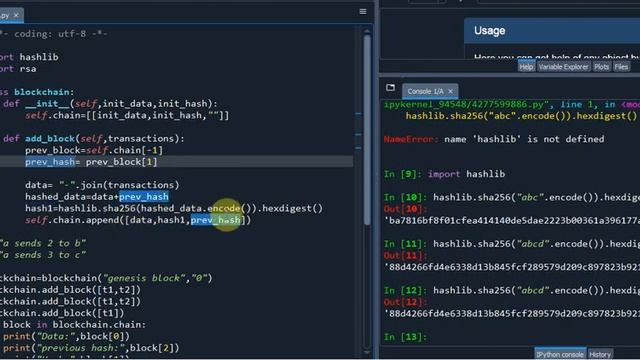Click the editor scrollbar down arrow
The image size is (640, 360).
point(367,352)
